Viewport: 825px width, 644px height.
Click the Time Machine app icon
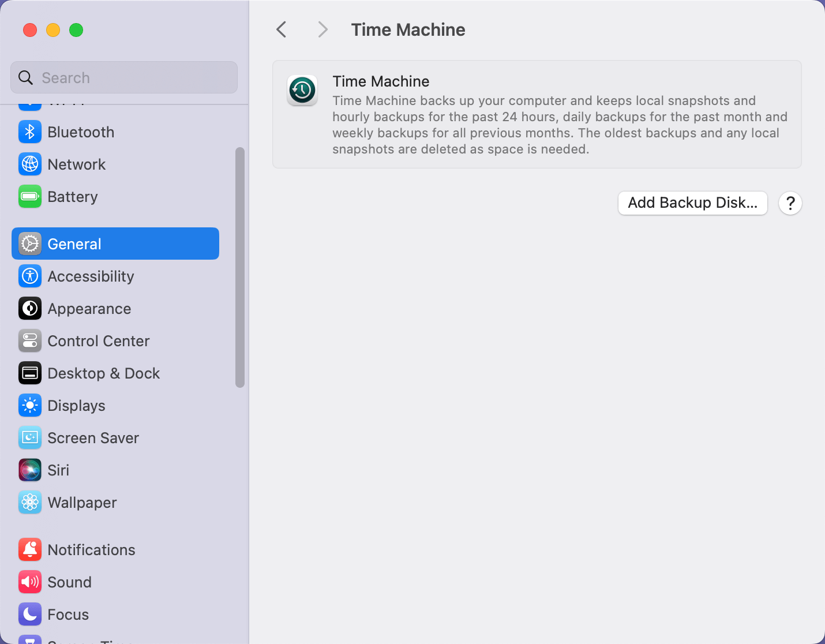pyautogui.click(x=302, y=90)
